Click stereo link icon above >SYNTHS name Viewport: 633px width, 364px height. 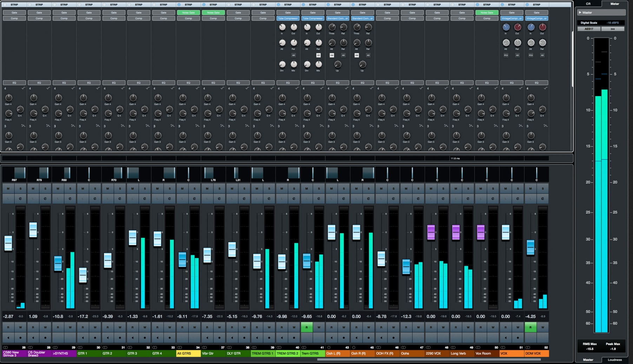[55, 348]
